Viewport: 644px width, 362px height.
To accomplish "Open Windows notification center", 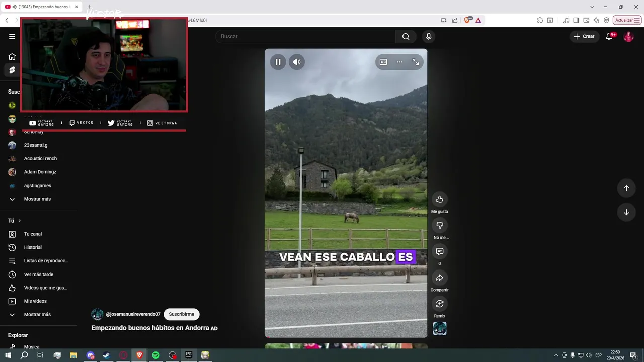I will 633,355.
